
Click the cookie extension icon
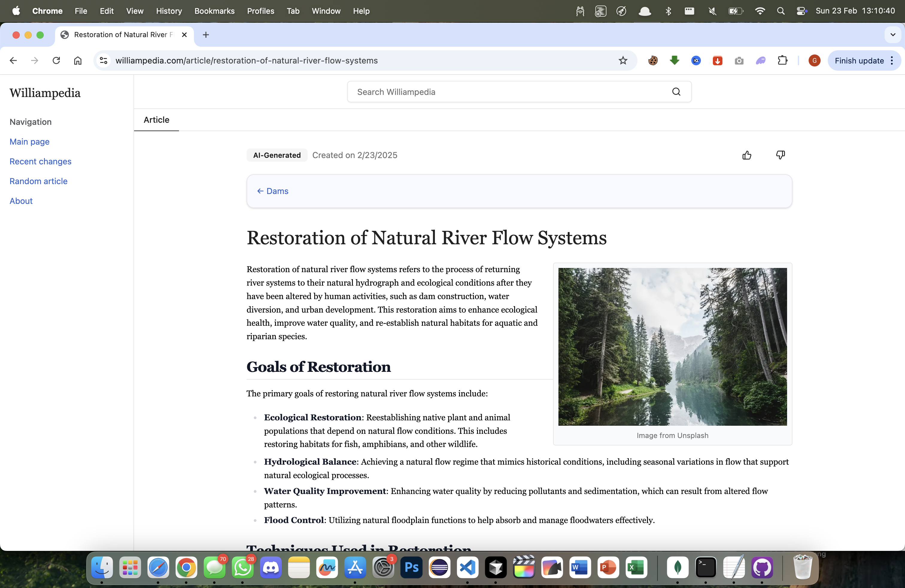tap(653, 60)
